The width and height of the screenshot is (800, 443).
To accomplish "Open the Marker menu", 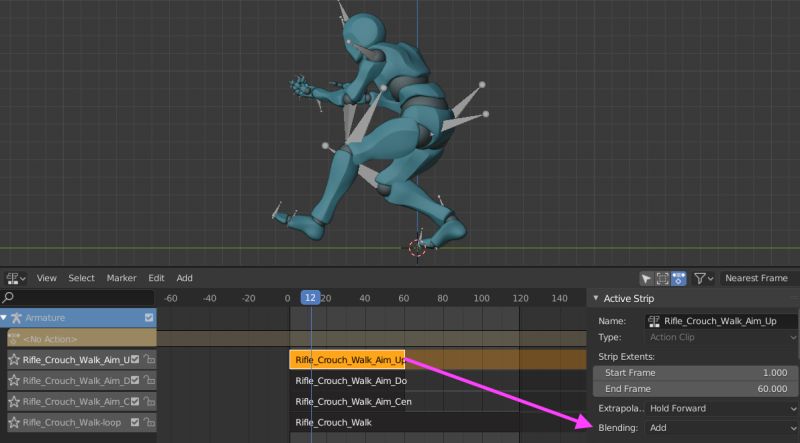I will pyautogui.click(x=121, y=278).
